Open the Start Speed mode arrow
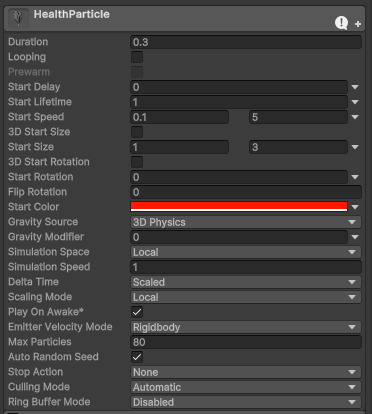 click(355, 117)
